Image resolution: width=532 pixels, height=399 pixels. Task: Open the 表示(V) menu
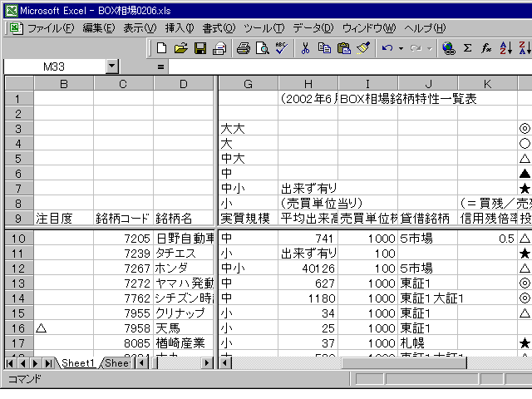(x=140, y=28)
